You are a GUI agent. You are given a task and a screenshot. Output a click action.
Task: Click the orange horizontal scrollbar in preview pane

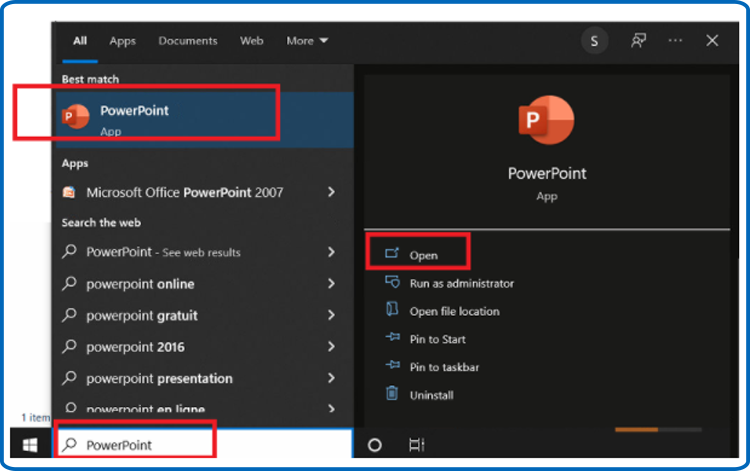point(636,429)
